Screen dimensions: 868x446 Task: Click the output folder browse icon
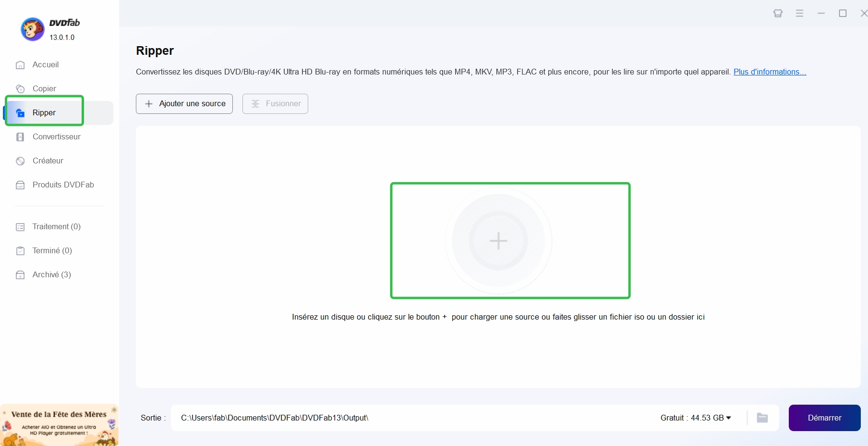tap(762, 418)
